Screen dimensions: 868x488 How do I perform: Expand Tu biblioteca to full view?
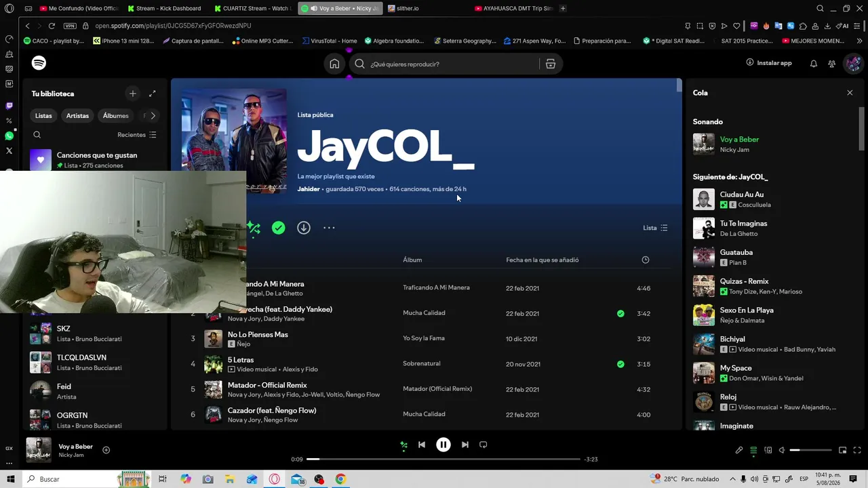coord(153,94)
